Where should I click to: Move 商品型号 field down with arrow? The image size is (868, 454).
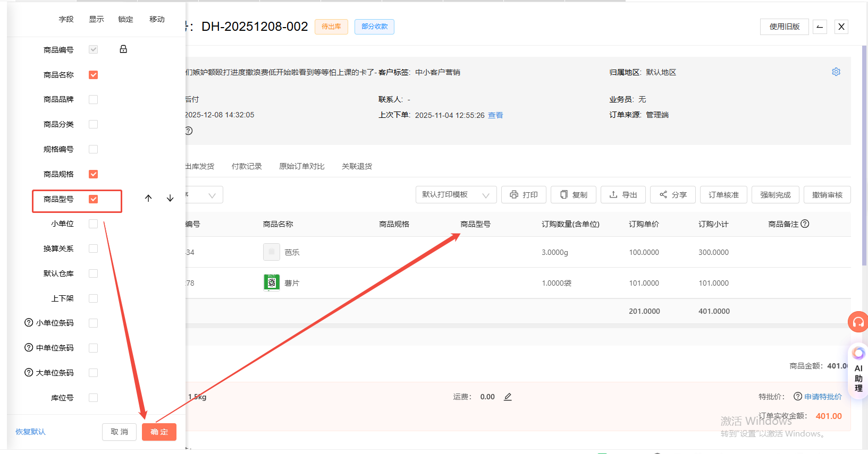(170, 199)
